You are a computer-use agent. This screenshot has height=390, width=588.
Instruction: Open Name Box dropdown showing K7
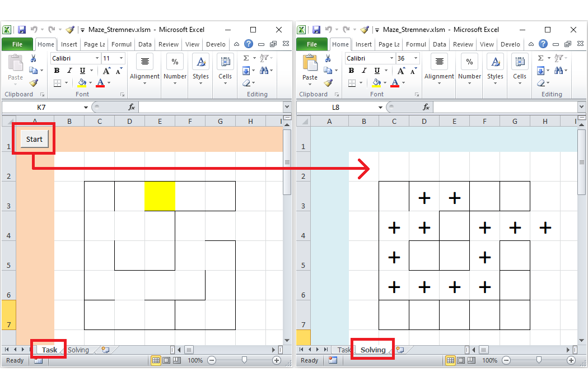pyautogui.click(x=86, y=108)
